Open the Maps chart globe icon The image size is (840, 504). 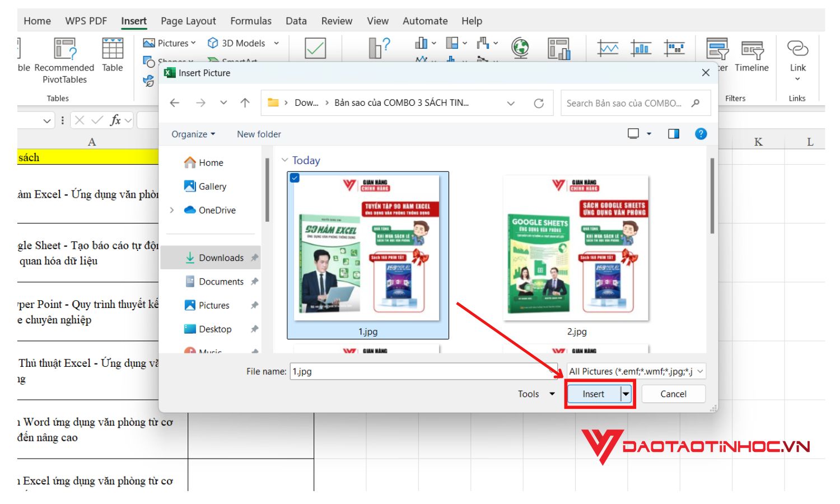point(521,48)
